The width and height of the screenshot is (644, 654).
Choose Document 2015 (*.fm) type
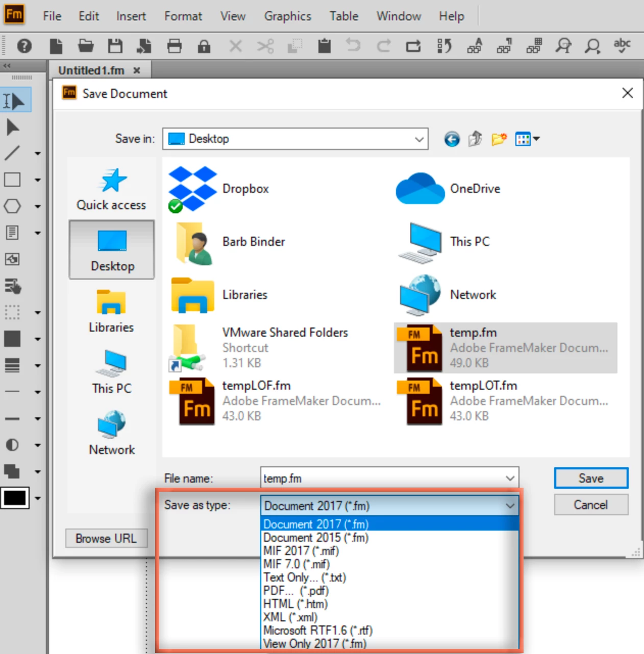click(390, 537)
